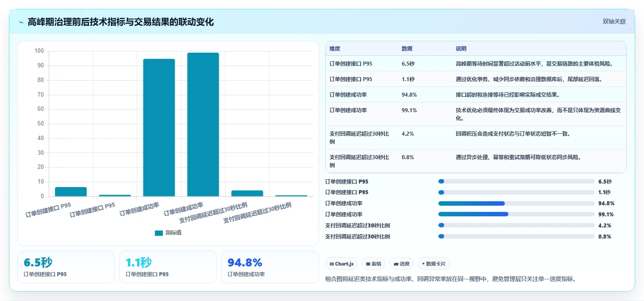
Task: Click the 表格 chip
Action: (x=374, y=264)
